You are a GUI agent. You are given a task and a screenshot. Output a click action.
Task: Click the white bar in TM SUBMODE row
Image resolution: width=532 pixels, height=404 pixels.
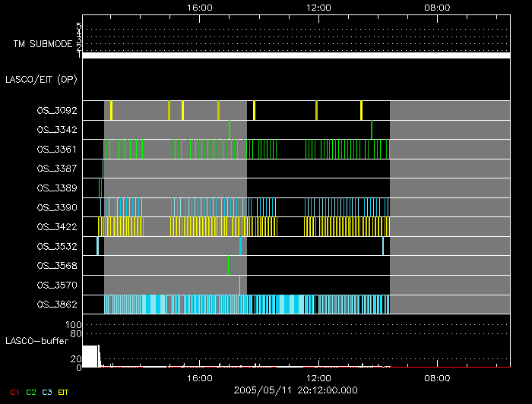tap(296, 55)
